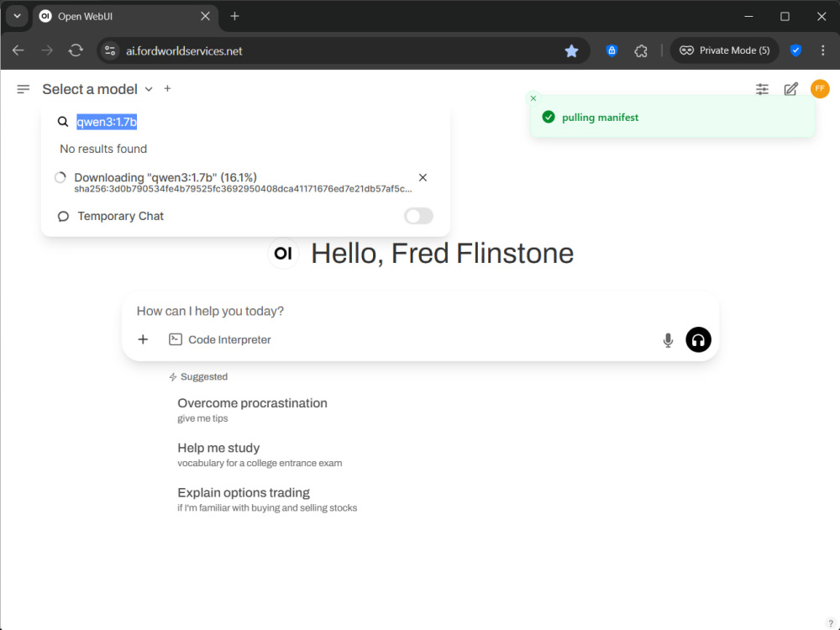Reload the page with refresh icon
The height and width of the screenshot is (630, 840).
76,51
